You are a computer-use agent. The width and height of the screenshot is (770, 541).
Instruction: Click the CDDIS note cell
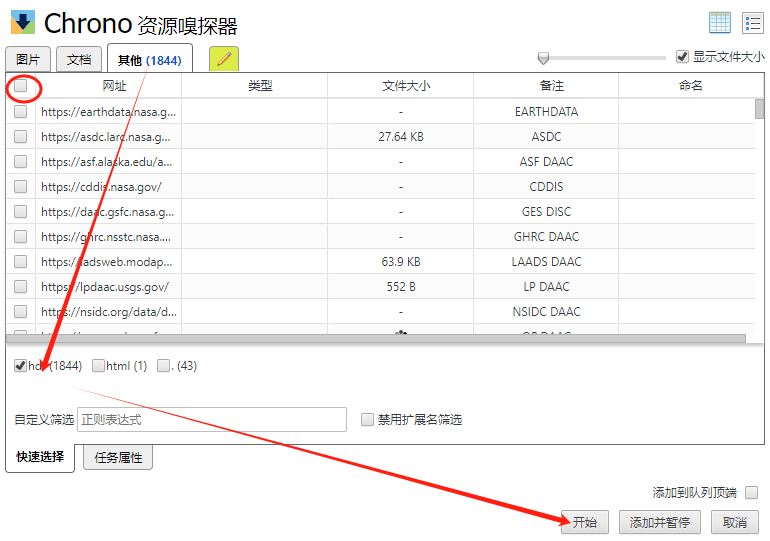[546, 187]
